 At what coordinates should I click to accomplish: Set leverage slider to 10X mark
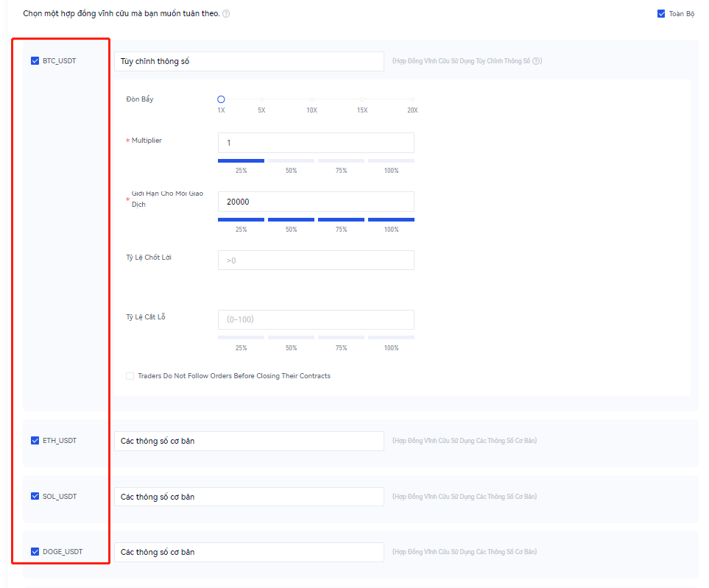coord(311,99)
